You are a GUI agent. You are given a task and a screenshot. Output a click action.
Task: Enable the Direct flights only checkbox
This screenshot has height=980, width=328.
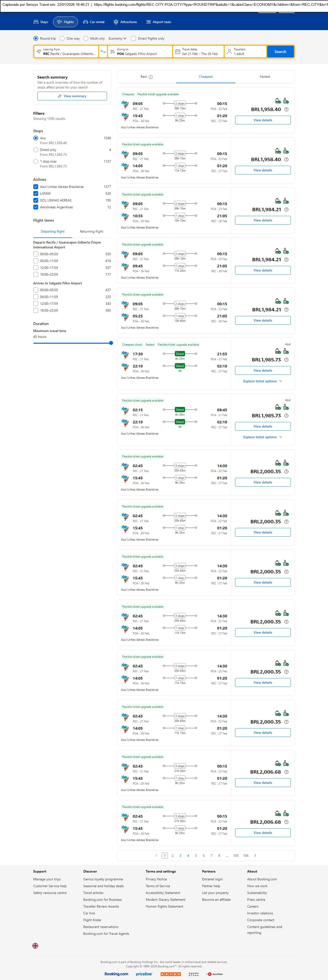pos(133,38)
